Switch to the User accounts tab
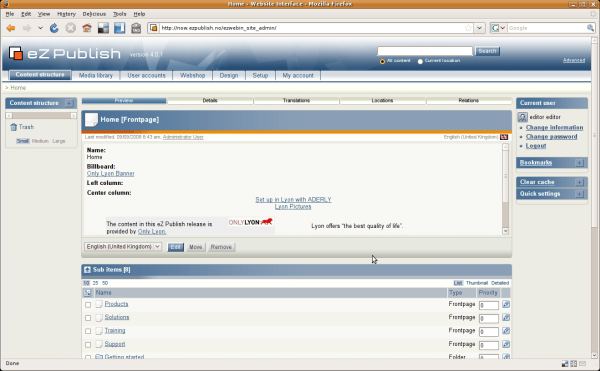 146,75
